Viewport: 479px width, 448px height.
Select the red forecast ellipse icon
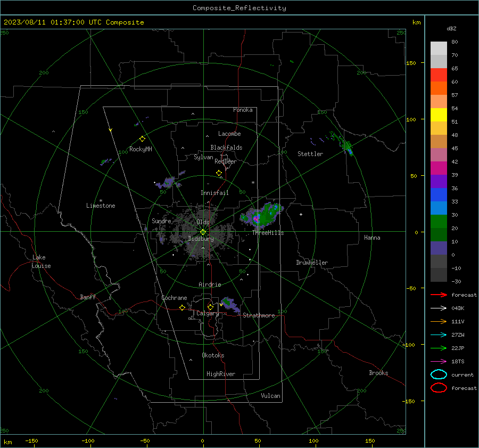coord(439,388)
